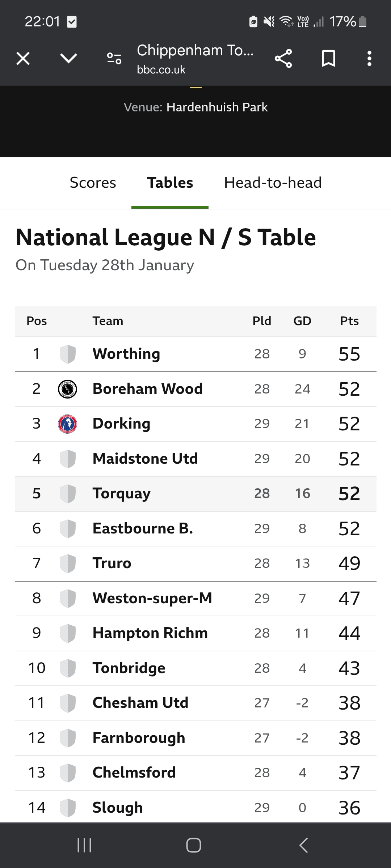Switch to the Scores tab

[93, 183]
